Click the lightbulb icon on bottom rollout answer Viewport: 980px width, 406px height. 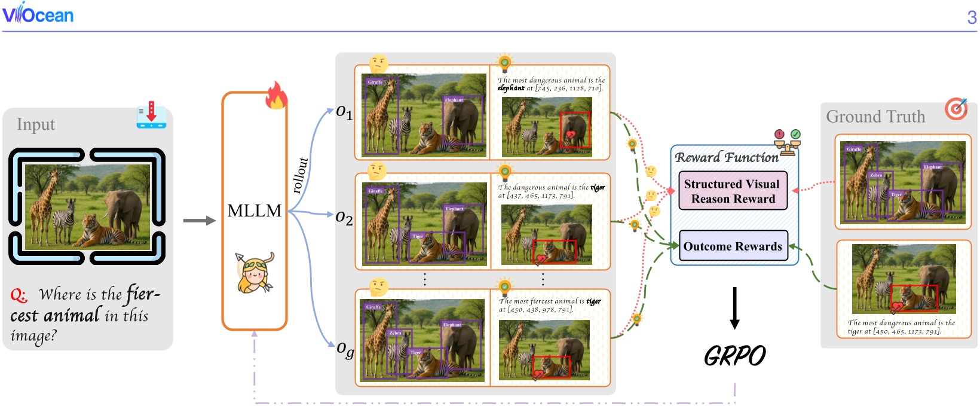tap(505, 286)
